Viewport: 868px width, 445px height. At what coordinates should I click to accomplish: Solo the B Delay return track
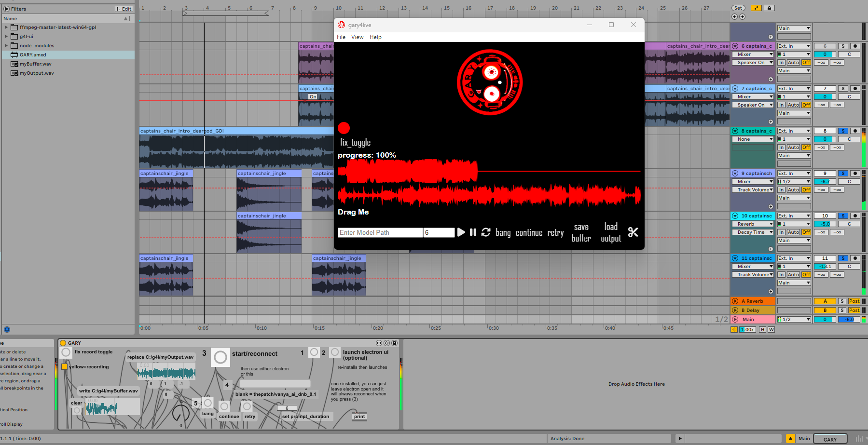[x=842, y=310]
